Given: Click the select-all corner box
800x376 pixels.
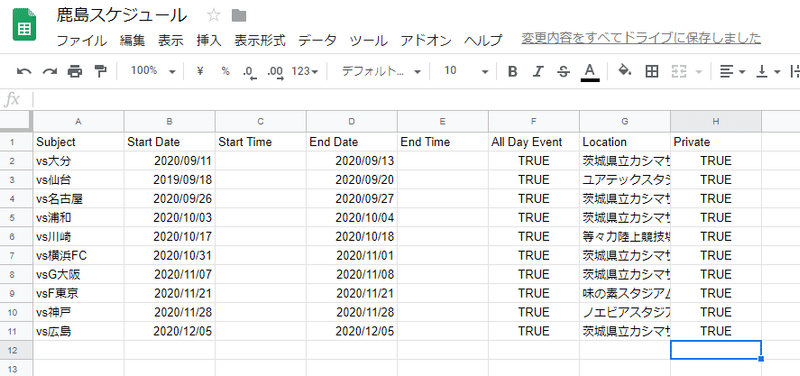Looking at the screenshot, I should coord(16,121).
